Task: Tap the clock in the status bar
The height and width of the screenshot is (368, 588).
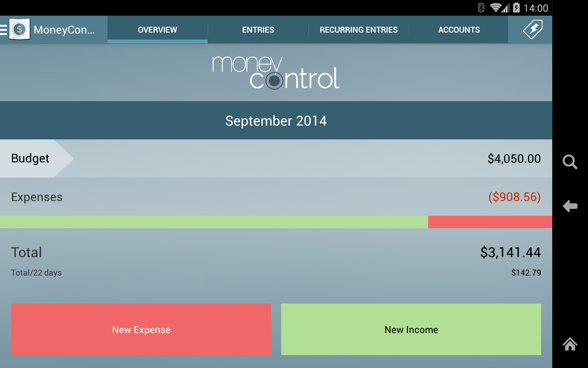Action: click(x=537, y=8)
